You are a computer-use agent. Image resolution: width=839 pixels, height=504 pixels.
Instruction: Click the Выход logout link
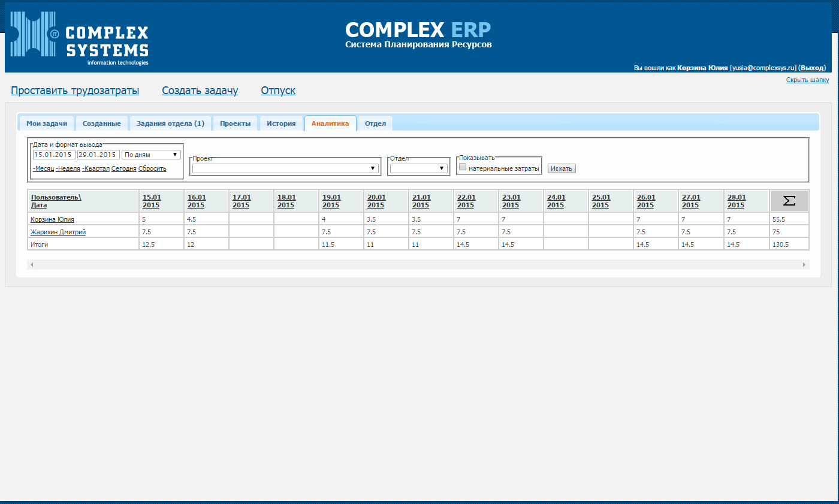(x=813, y=68)
